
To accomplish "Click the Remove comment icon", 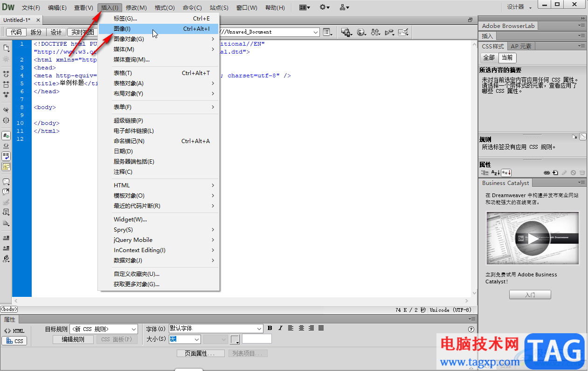I will pyautogui.click(x=6, y=192).
